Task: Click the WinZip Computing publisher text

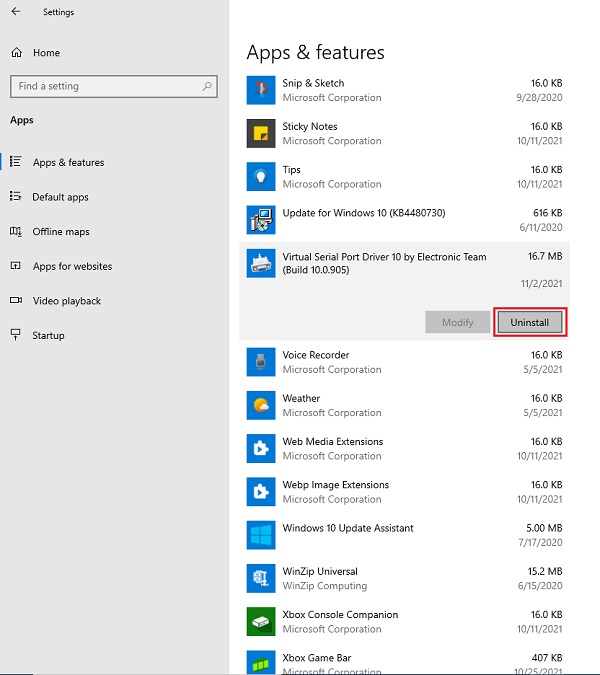Action: pos(325,586)
